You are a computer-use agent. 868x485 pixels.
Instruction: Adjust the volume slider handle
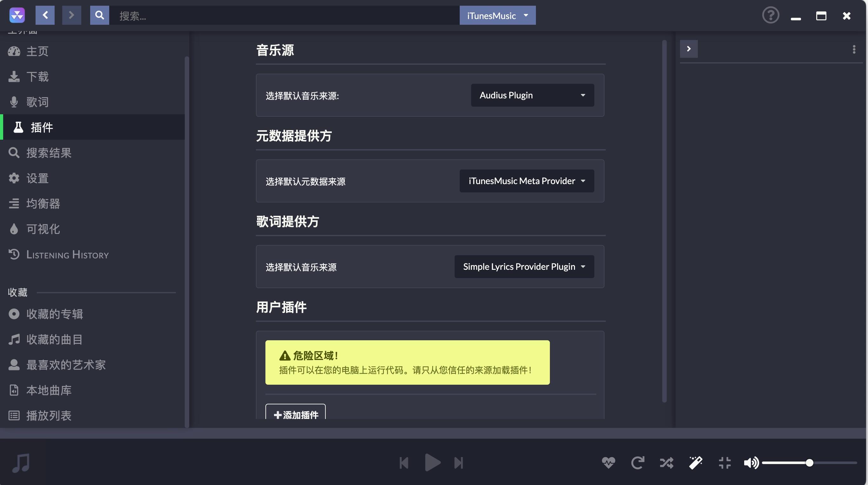coord(809,463)
